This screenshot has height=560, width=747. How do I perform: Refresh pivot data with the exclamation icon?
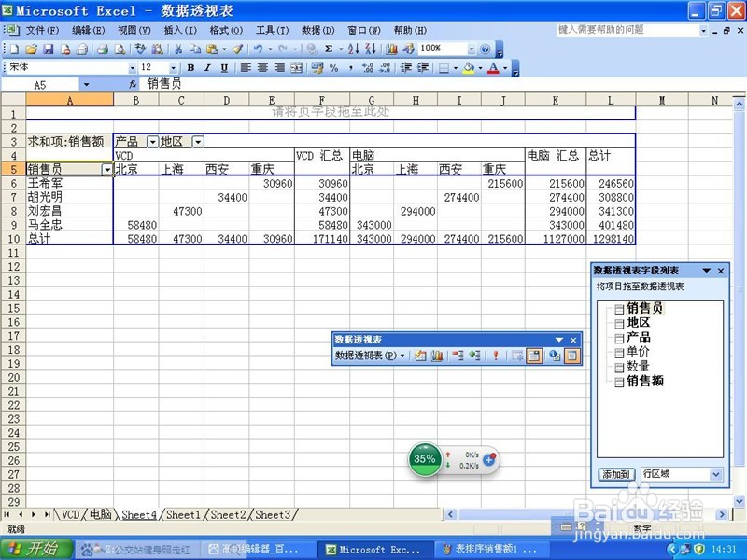pos(497,355)
